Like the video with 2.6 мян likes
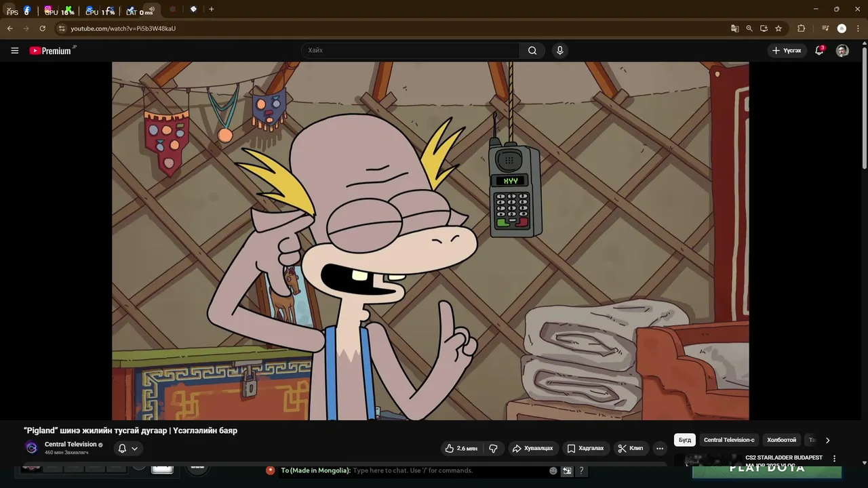 click(461, 448)
